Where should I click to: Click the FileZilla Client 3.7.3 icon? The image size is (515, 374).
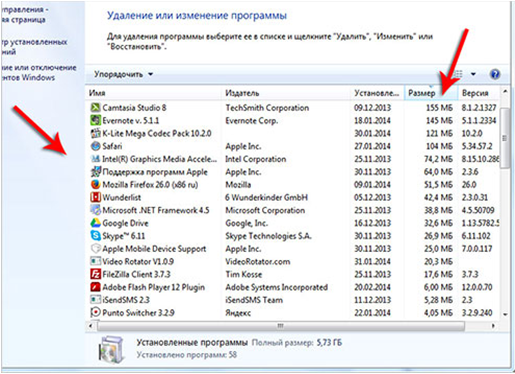point(95,274)
